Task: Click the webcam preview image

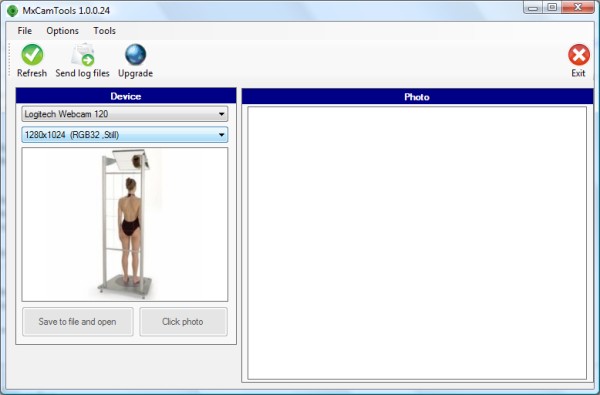Action: pos(125,224)
